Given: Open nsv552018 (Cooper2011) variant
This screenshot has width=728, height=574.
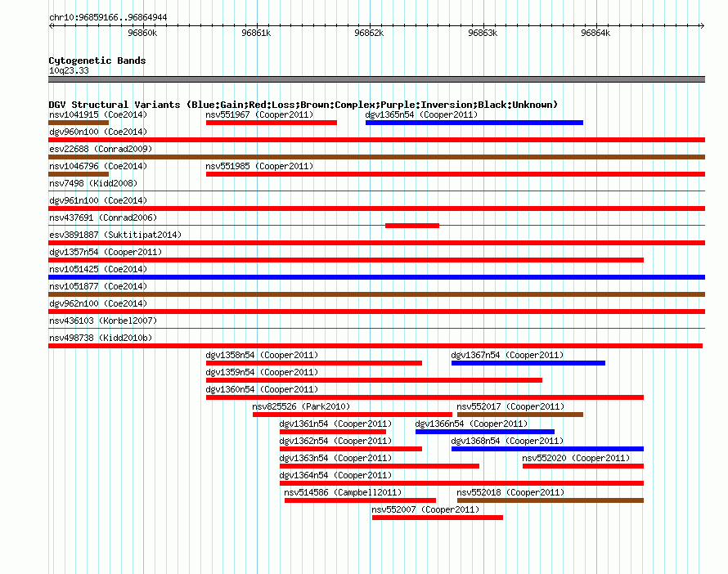Looking at the screenshot, I should 510,492.
